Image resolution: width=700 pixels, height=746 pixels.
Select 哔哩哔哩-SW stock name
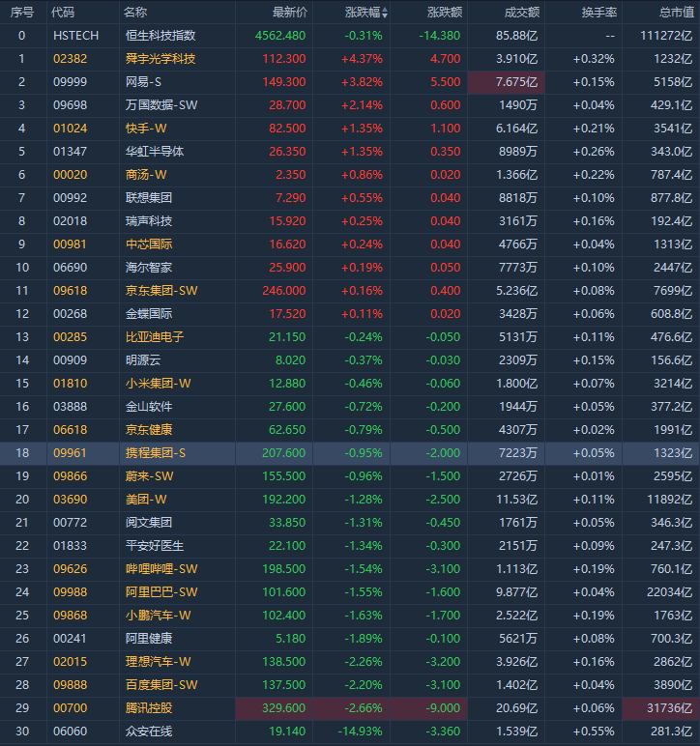point(161,569)
